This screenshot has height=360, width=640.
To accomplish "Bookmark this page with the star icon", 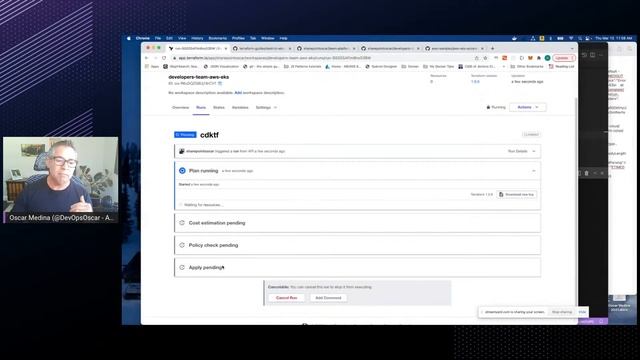I will 485,58.
